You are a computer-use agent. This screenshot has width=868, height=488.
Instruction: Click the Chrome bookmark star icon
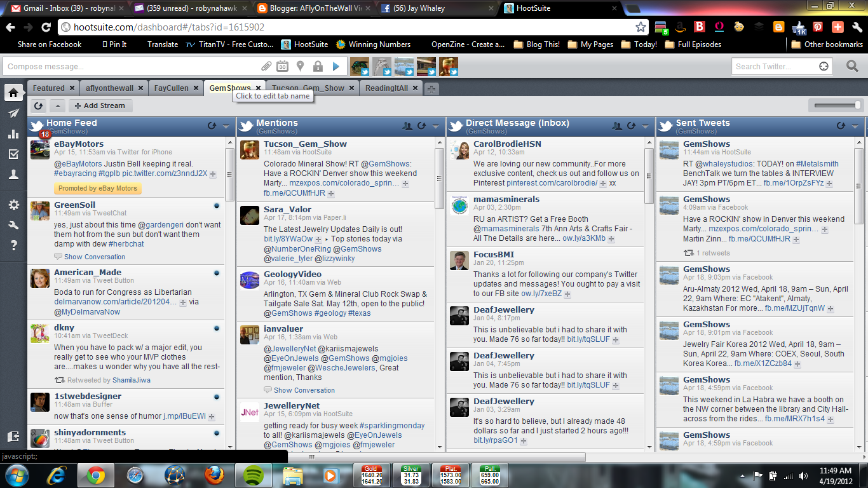(x=641, y=27)
